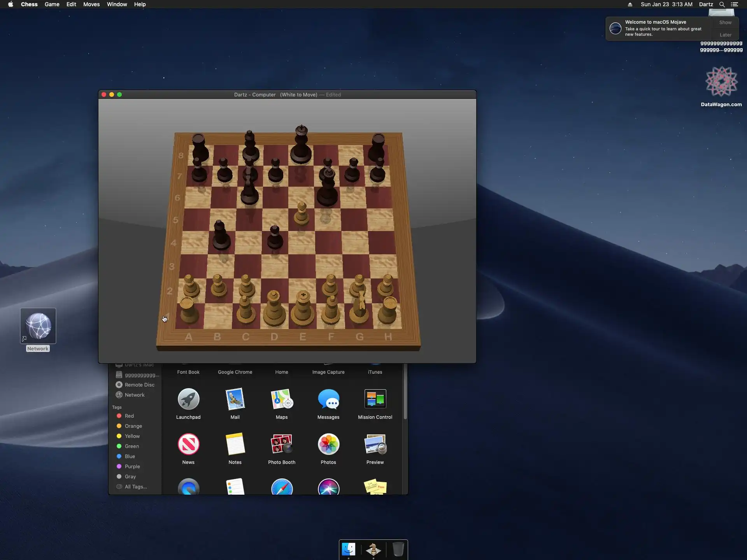The image size is (747, 560).
Task: Select Network in Finder sidebar
Action: [x=135, y=395]
